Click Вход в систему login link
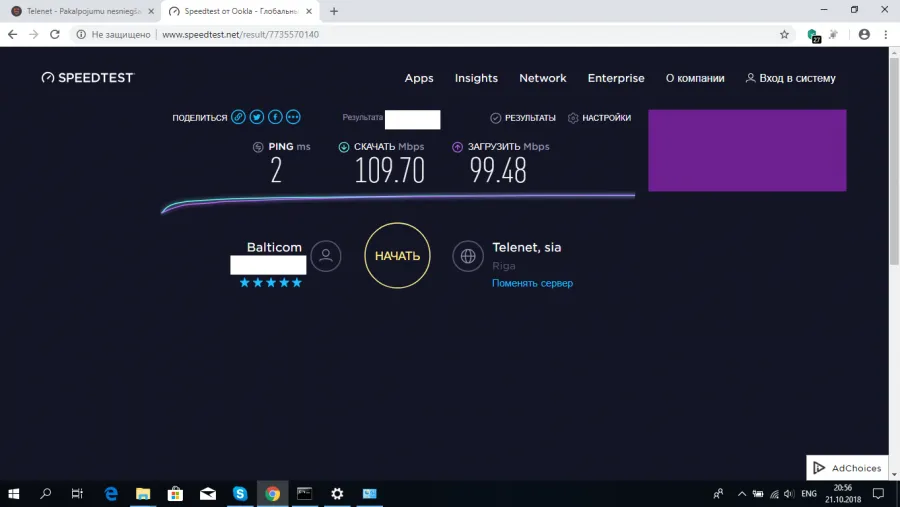Viewport: 900px width, 507px height. (x=791, y=78)
